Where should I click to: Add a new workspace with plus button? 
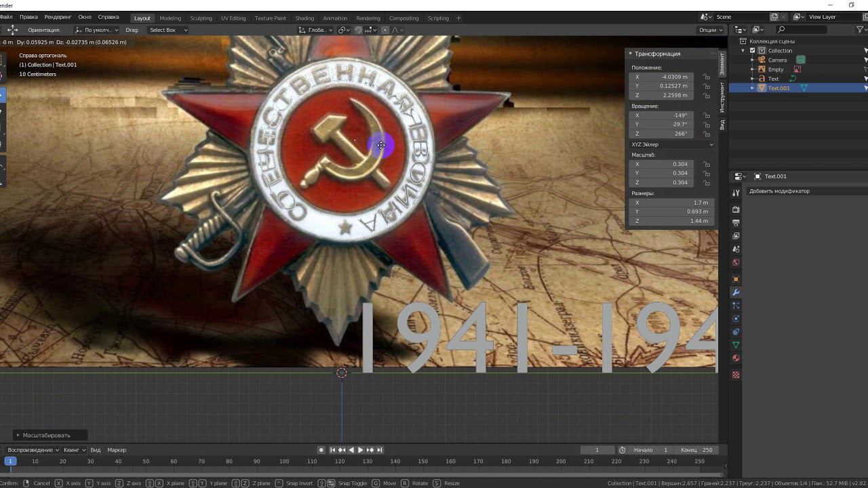point(458,18)
